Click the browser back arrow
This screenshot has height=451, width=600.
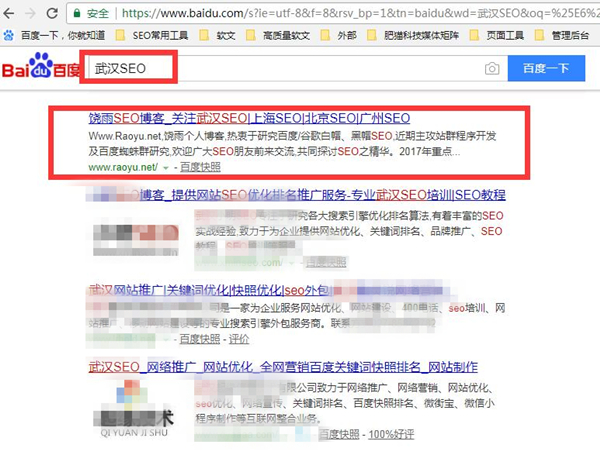(x=8, y=13)
